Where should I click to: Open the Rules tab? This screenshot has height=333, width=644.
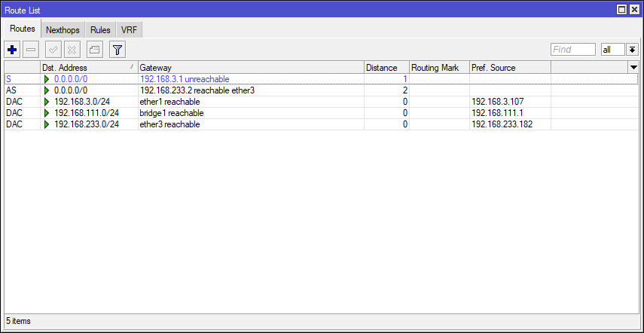coord(100,30)
